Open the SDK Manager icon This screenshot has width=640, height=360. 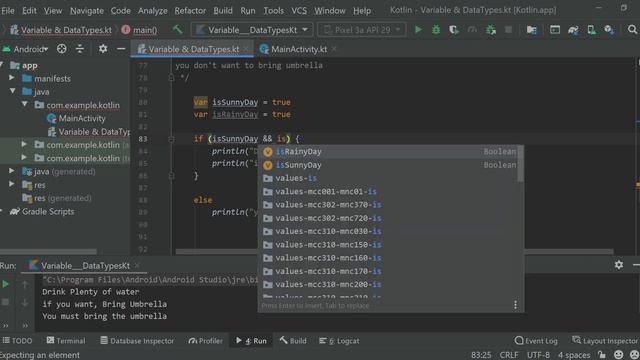point(609,30)
